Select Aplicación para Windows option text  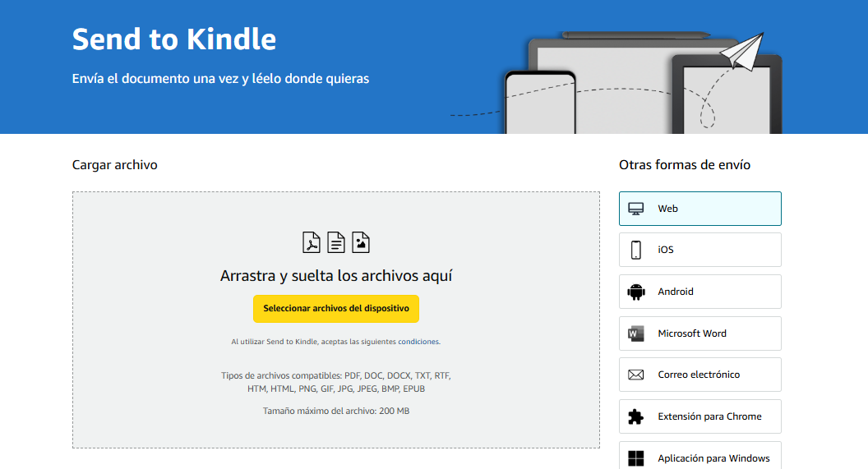(713, 458)
